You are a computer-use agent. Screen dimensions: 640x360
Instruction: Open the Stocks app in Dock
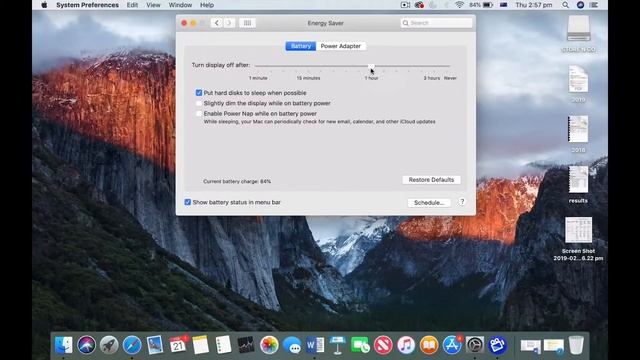246,345
